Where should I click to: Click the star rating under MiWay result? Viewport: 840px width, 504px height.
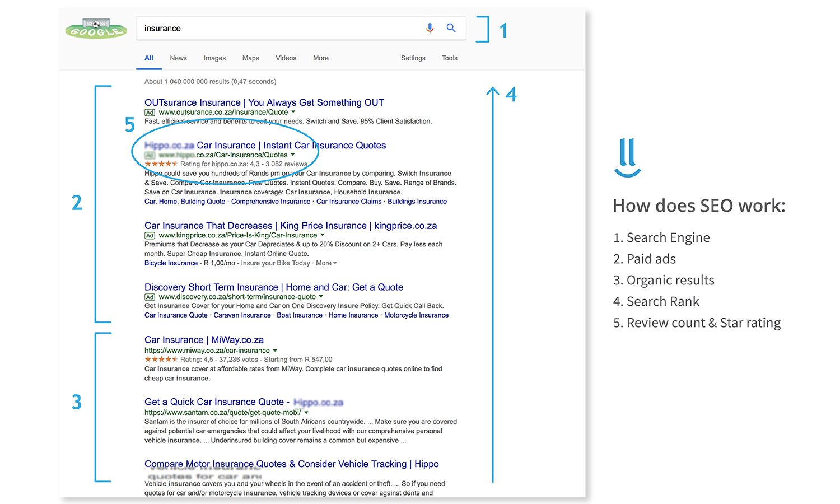point(161,360)
